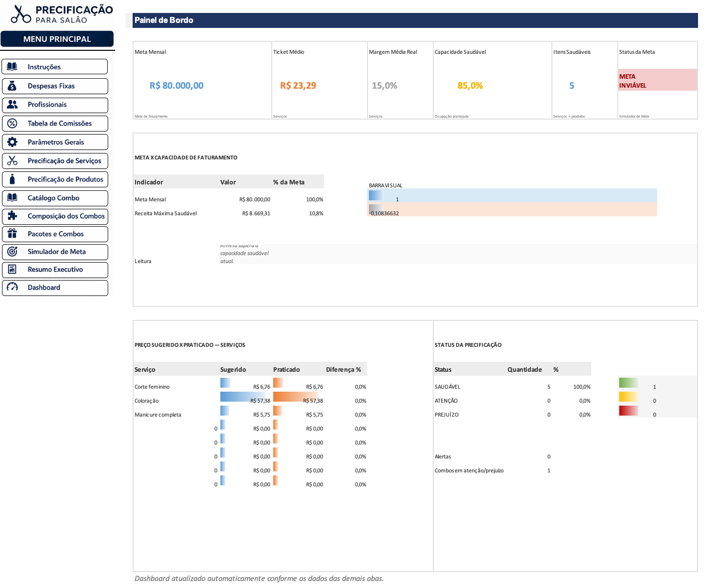
Task: Click the bottle icon for Precificação de Produtos
Action: 12,179
